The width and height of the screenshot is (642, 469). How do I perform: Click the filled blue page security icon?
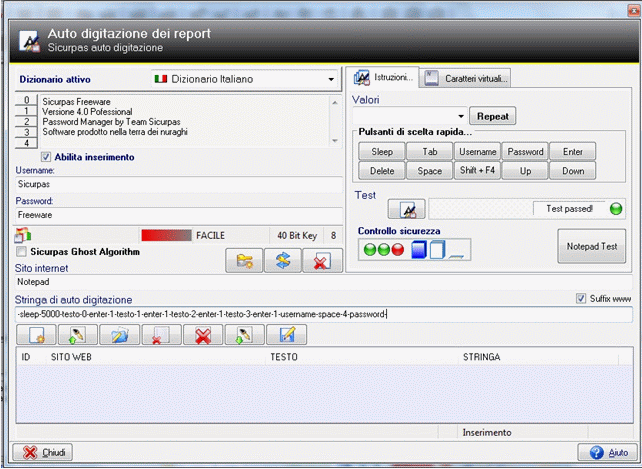(x=418, y=250)
